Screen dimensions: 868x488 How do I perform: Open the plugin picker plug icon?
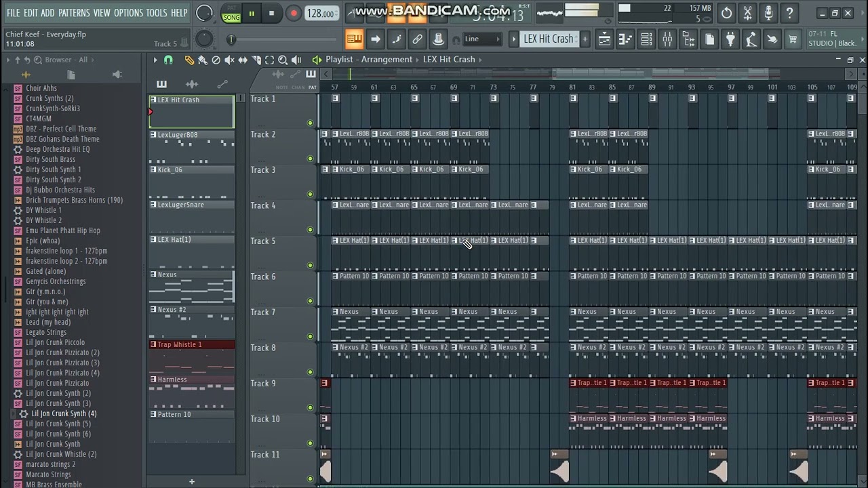click(x=730, y=39)
